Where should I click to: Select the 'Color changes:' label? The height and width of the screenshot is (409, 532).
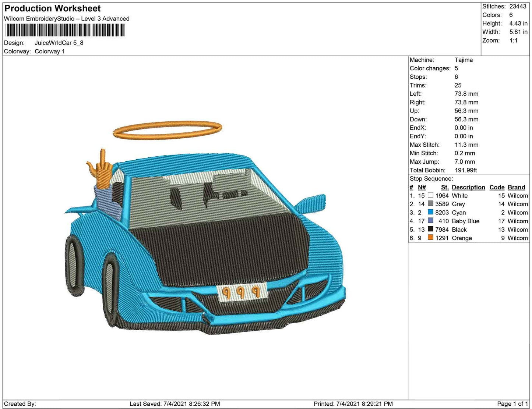coord(430,68)
